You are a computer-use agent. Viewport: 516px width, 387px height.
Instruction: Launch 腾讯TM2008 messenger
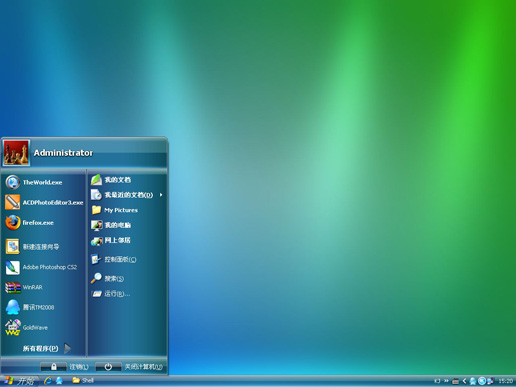(43, 307)
